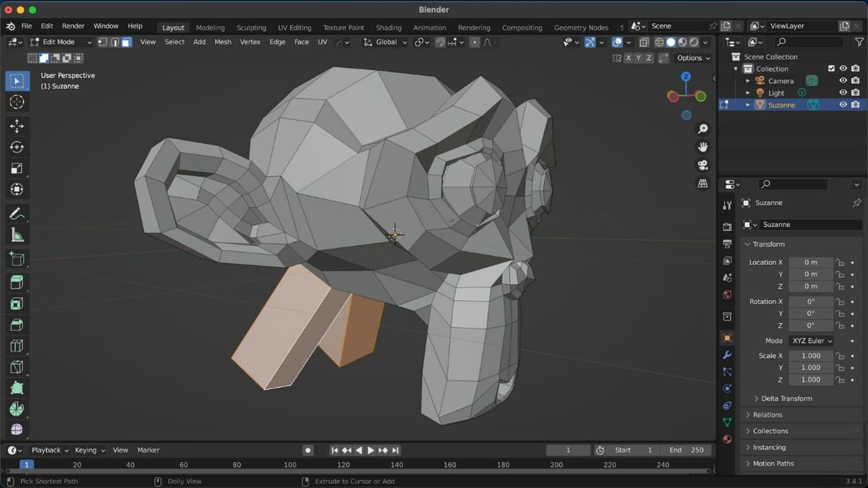Click the hand Pan view icon
The height and width of the screenshot is (488, 868).
coord(702,147)
